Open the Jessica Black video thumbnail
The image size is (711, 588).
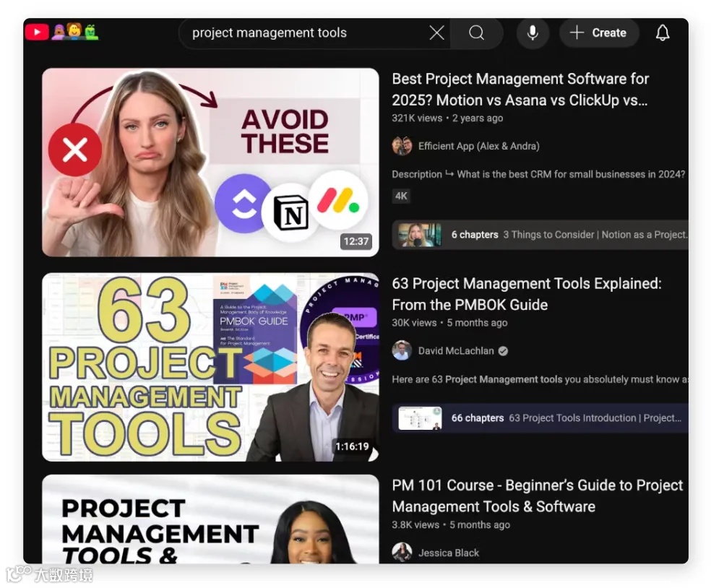210,519
